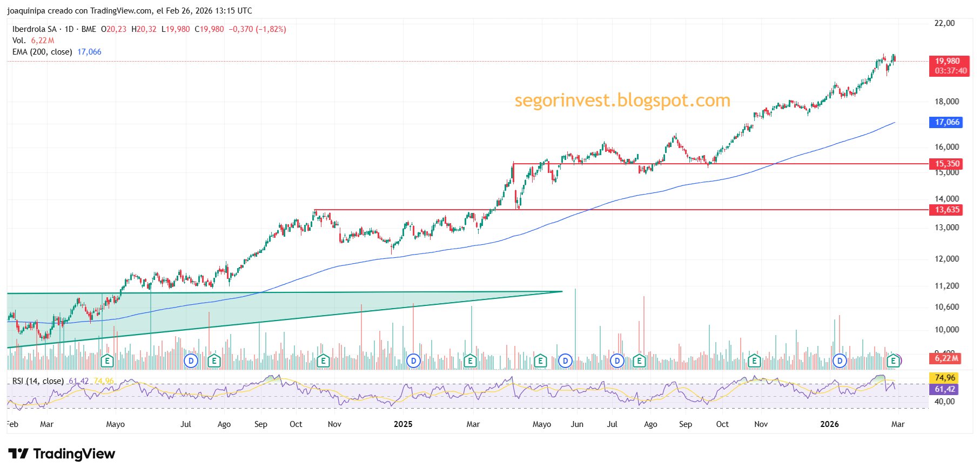This screenshot has width=980, height=474.
Task: Open the dividend D marker for January 2025
Action: click(413, 360)
